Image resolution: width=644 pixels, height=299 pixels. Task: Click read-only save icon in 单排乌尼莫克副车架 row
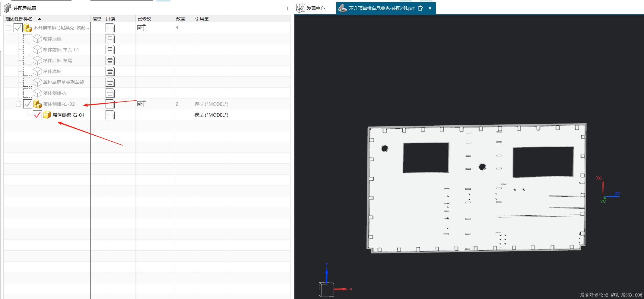point(110,82)
